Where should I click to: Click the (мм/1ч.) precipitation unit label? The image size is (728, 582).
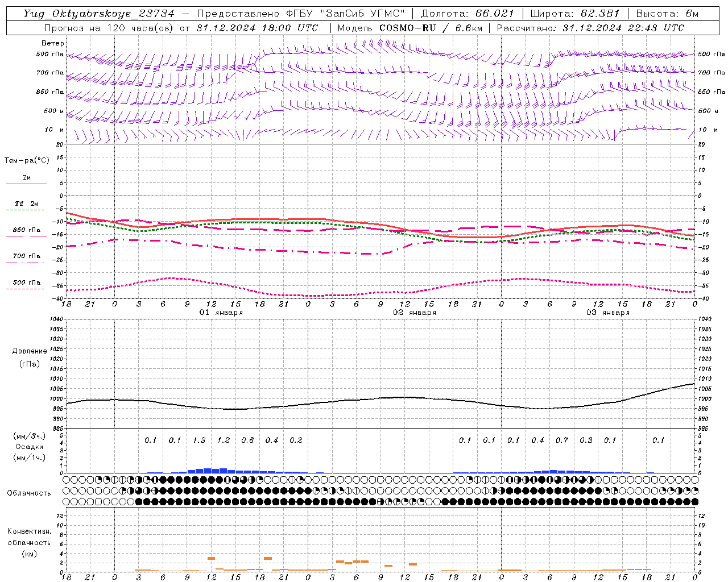tap(29, 458)
